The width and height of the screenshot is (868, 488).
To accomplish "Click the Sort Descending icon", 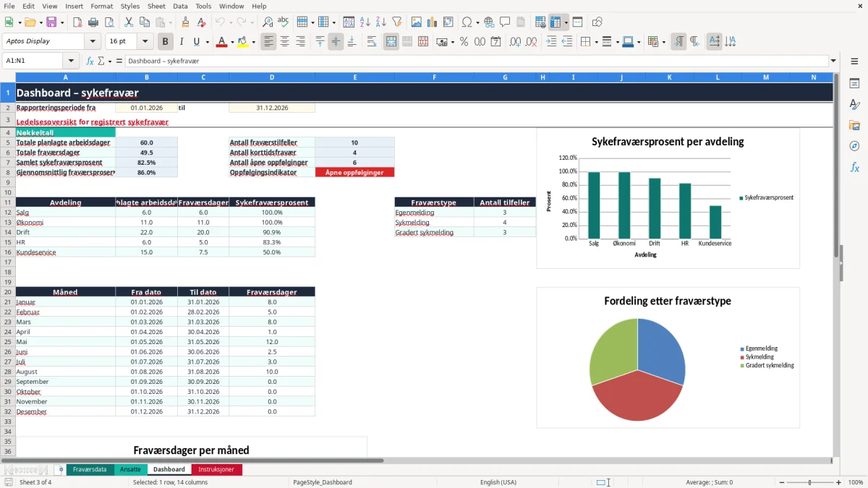I will pos(380,22).
